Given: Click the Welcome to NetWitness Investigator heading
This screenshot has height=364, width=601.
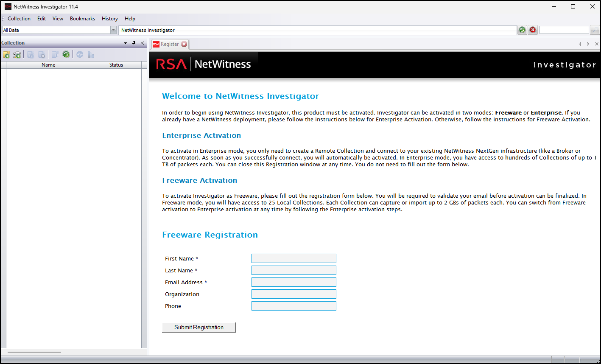Looking at the screenshot, I should (240, 96).
